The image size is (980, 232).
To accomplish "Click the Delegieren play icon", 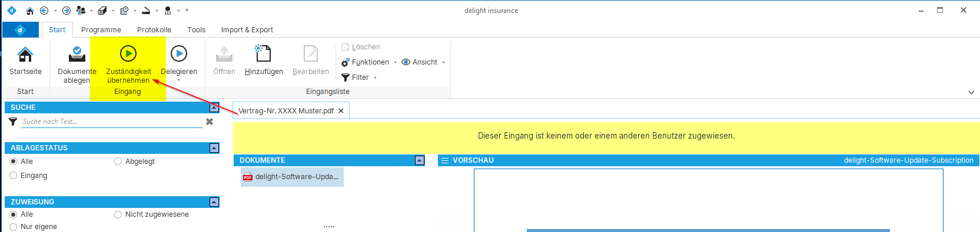I will pos(179,53).
